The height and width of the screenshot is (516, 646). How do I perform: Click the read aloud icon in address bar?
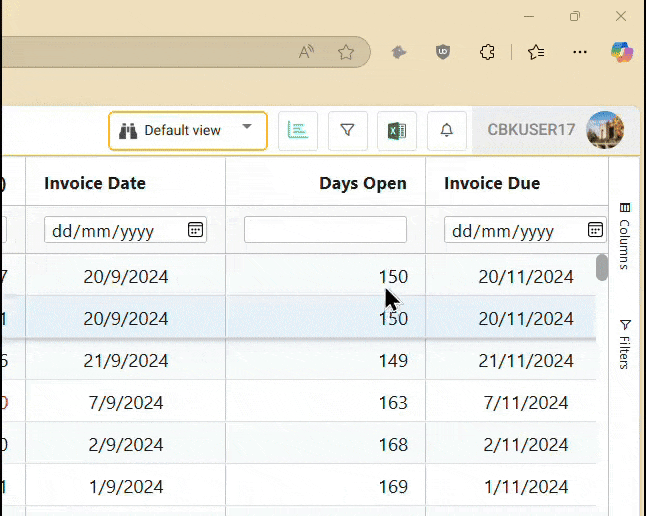point(306,52)
